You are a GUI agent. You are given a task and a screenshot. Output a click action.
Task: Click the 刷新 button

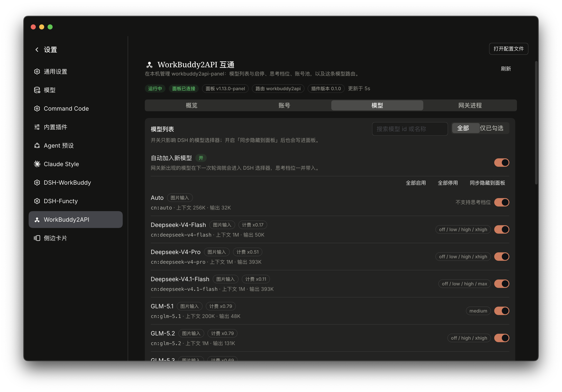tap(506, 69)
